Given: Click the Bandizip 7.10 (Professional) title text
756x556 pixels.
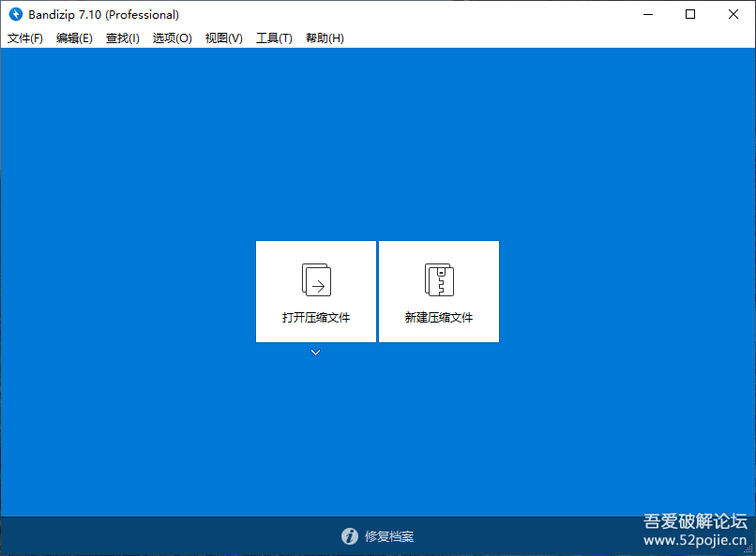Looking at the screenshot, I should (104, 14).
